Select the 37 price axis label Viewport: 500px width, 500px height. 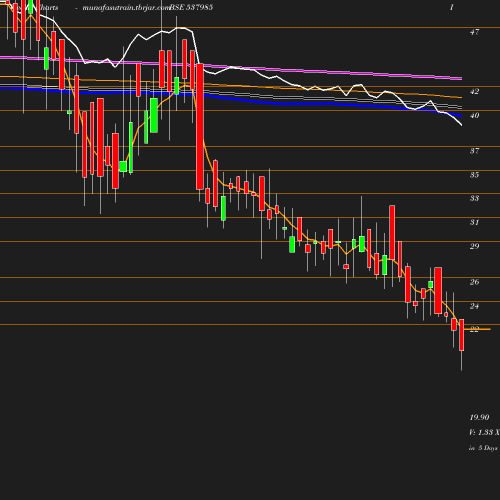474,151
